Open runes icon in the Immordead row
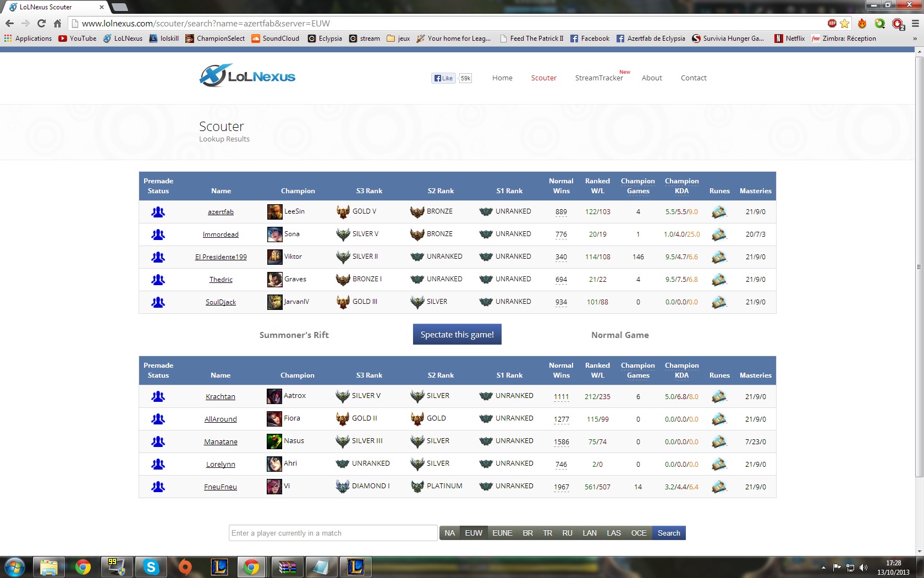This screenshot has width=924, height=578. point(719,235)
